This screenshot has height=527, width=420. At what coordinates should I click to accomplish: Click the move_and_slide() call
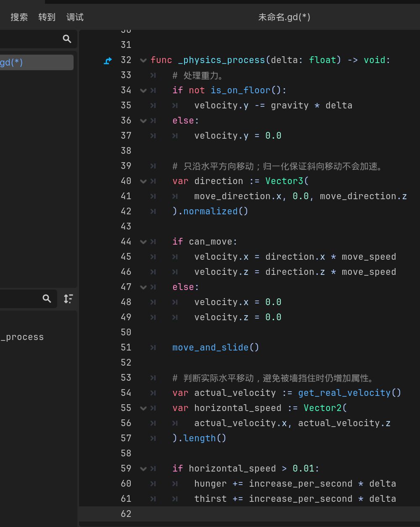(x=216, y=348)
